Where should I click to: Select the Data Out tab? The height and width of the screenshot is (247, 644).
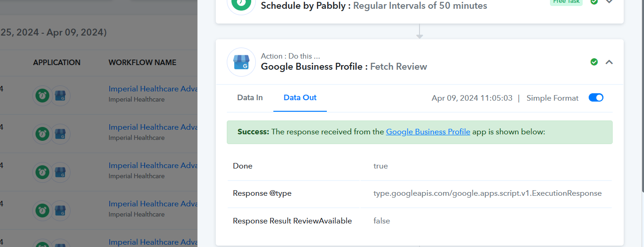[x=300, y=97]
